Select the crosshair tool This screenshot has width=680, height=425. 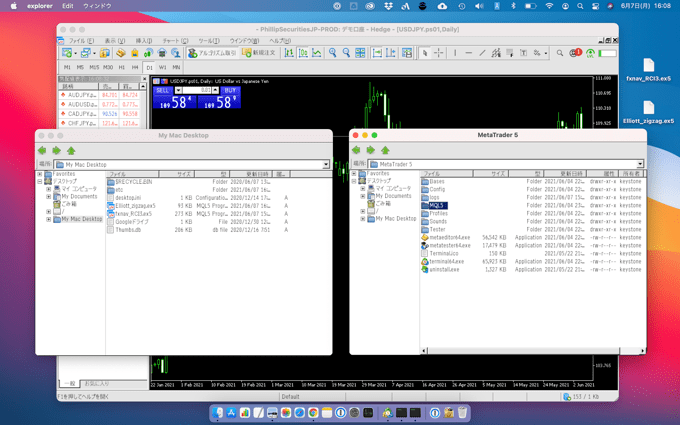[439, 53]
